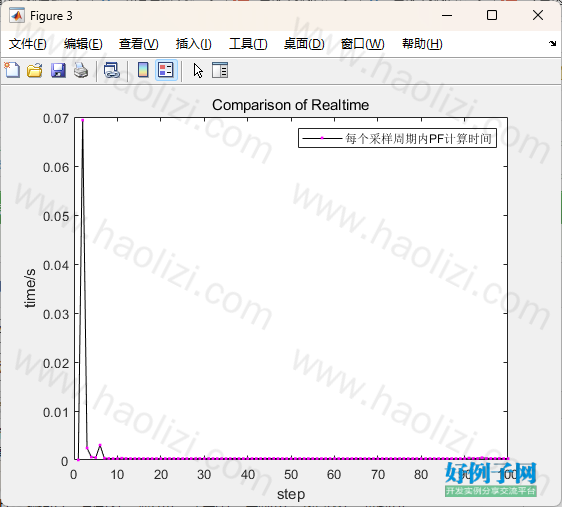Image resolution: width=562 pixels, height=507 pixels.
Task: Click the 'Comparison of Realtime' plot title
Action: click(290, 105)
